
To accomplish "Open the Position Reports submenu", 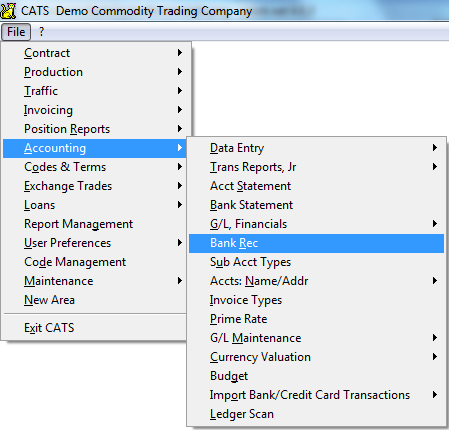I will [x=94, y=129].
